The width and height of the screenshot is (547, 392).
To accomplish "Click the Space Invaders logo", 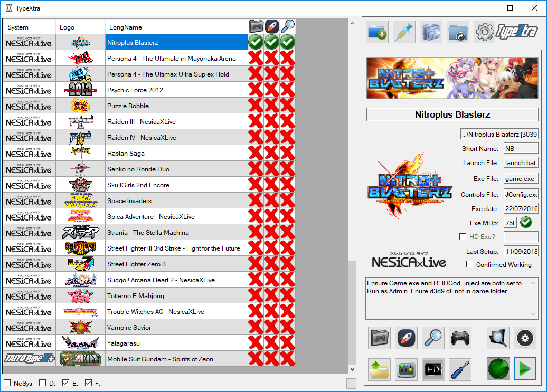I will 81,200.
